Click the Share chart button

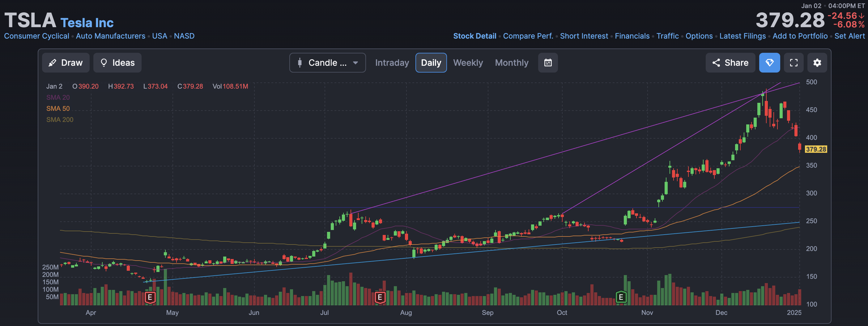(730, 63)
